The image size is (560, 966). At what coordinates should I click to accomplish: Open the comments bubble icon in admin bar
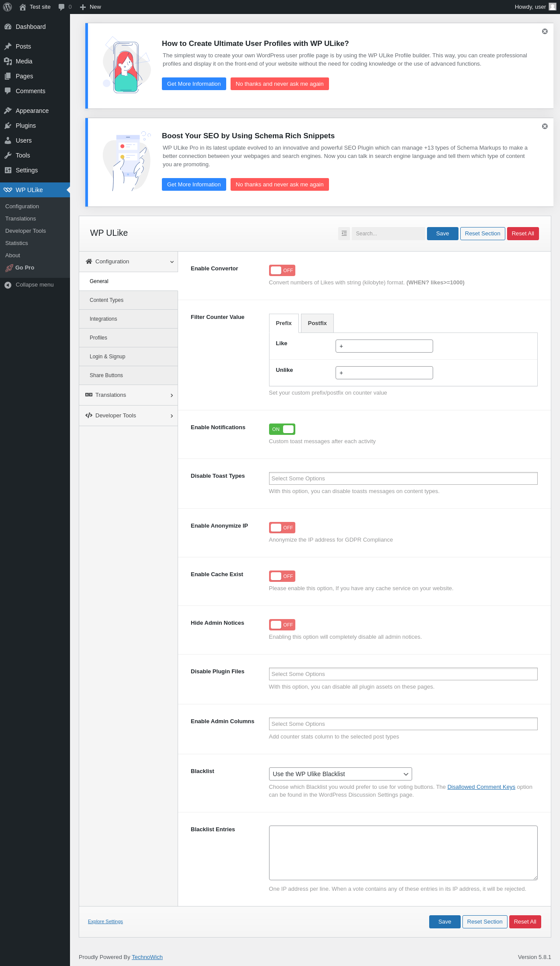point(61,7)
